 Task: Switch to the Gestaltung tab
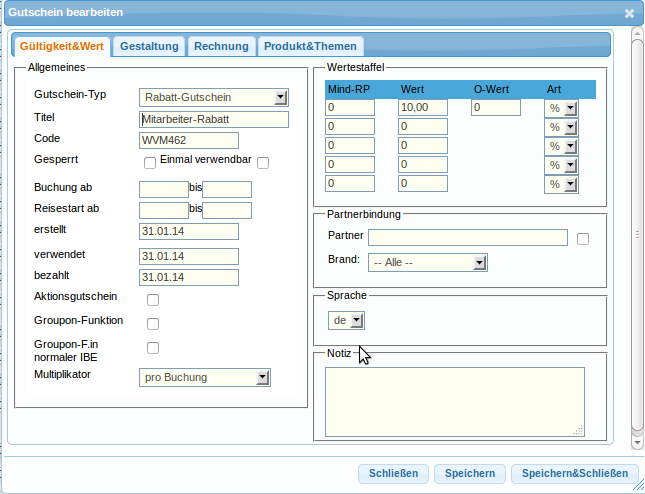[x=150, y=46]
